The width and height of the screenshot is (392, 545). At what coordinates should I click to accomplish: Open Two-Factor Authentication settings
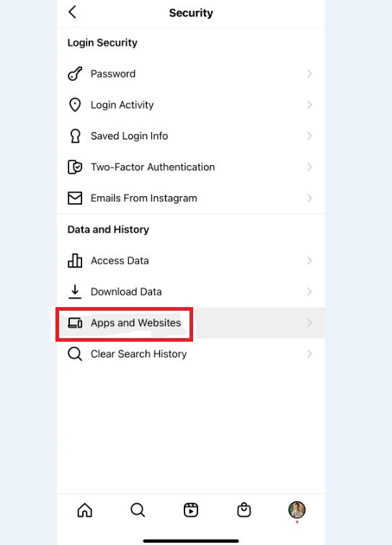pos(191,167)
